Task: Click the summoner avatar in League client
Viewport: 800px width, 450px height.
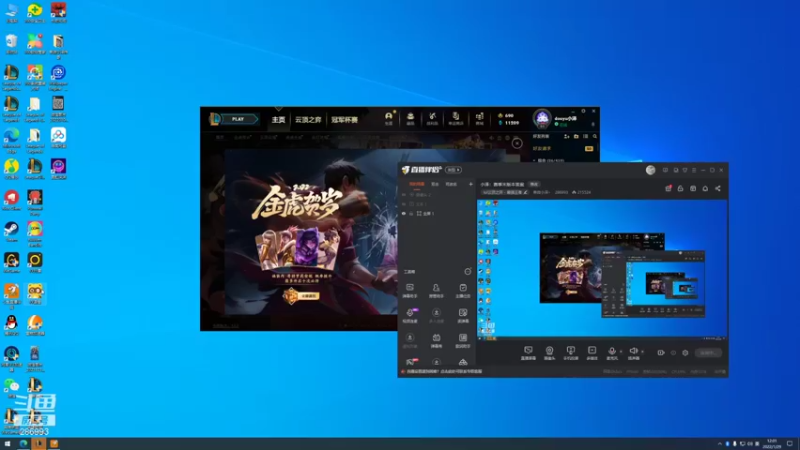Action: coord(542,119)
